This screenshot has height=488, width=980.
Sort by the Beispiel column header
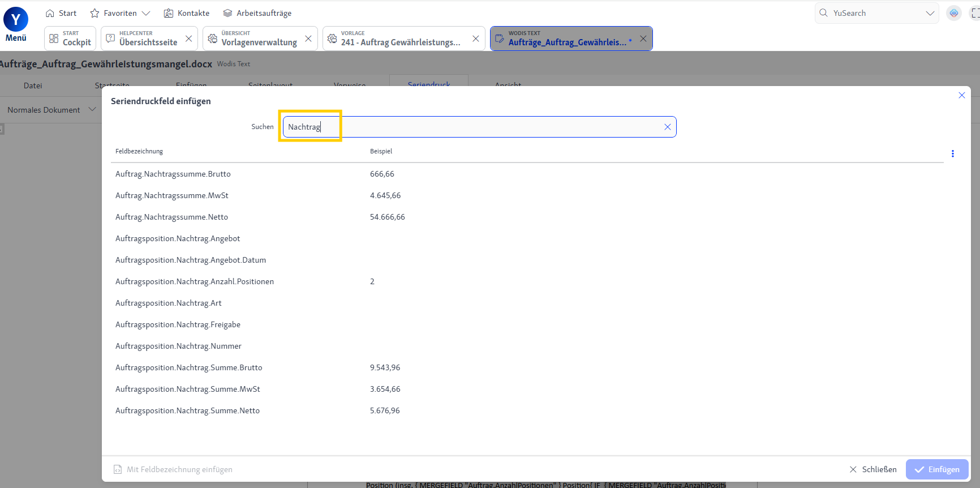click(x=381, y=151)
